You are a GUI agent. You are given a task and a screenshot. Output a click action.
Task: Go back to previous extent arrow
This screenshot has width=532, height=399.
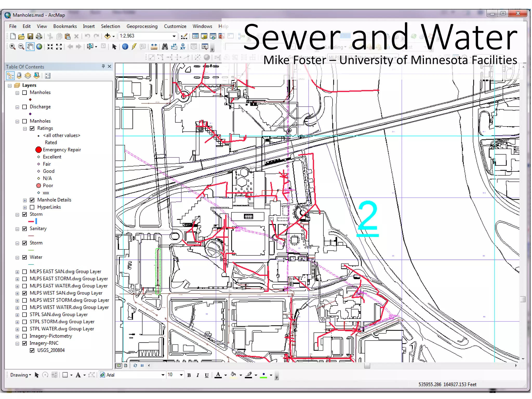coord(70,46)
